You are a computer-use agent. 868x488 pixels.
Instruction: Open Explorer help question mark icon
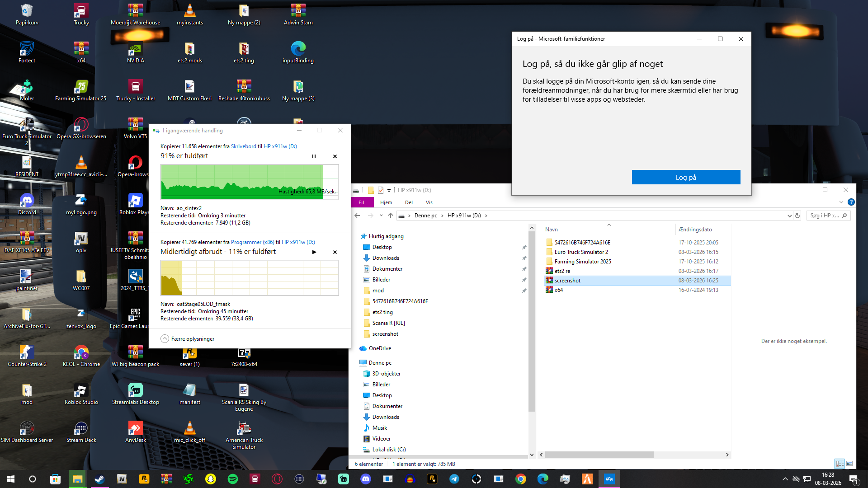[x=851, y=202]
